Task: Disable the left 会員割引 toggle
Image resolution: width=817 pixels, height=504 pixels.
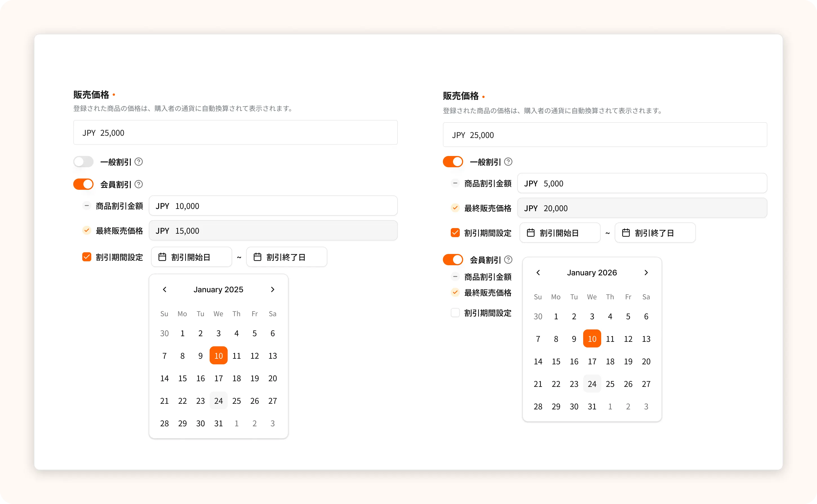Action: tap(83, 184)
